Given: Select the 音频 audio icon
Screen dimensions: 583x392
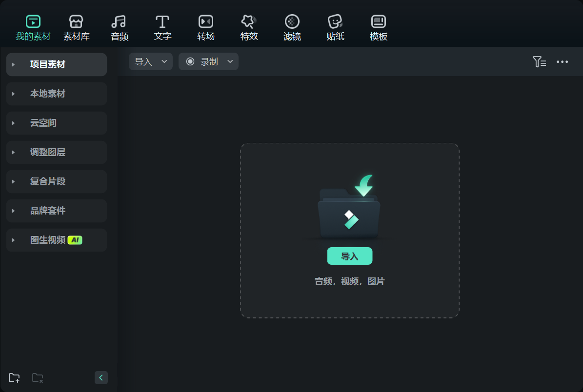Looking at the screenshot, I should tap(119, 22).
